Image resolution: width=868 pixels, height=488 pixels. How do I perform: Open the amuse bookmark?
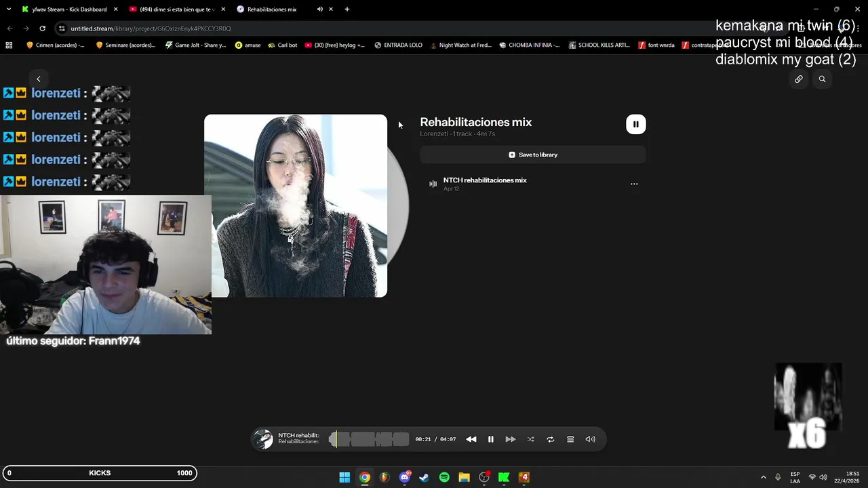[248, 45]
